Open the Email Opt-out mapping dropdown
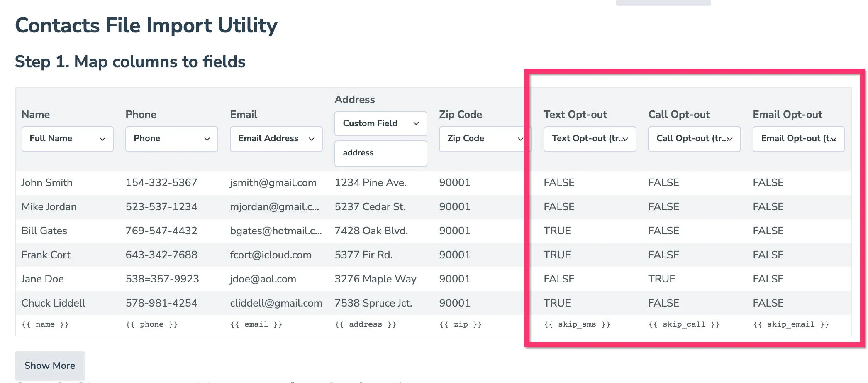The height and width of the screenshot is (383, 868). (x=798, y=139)
